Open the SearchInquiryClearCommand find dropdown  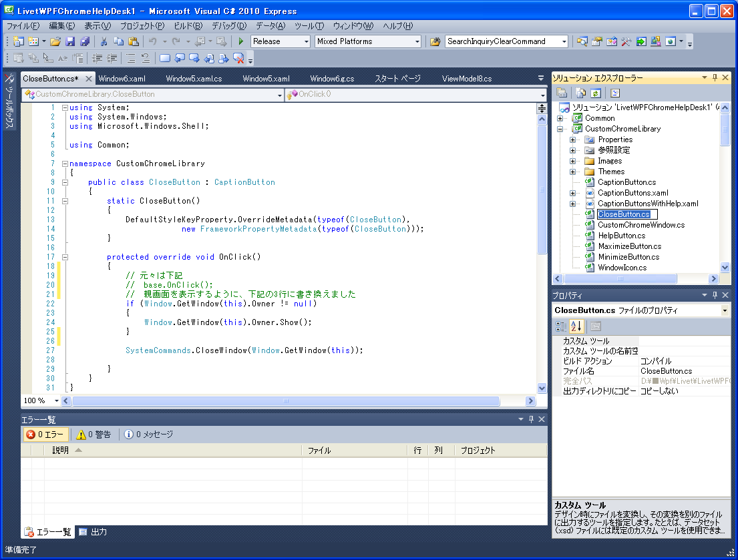564,41
